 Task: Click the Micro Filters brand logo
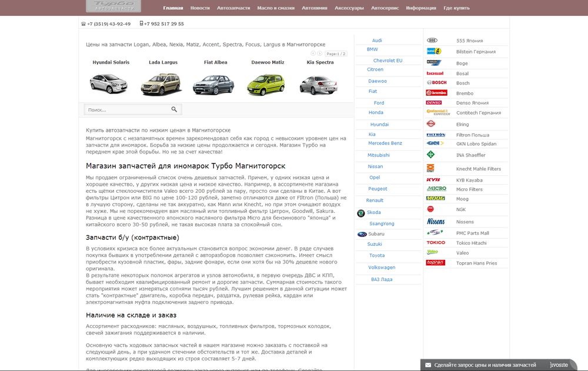[x=436, y=189]
